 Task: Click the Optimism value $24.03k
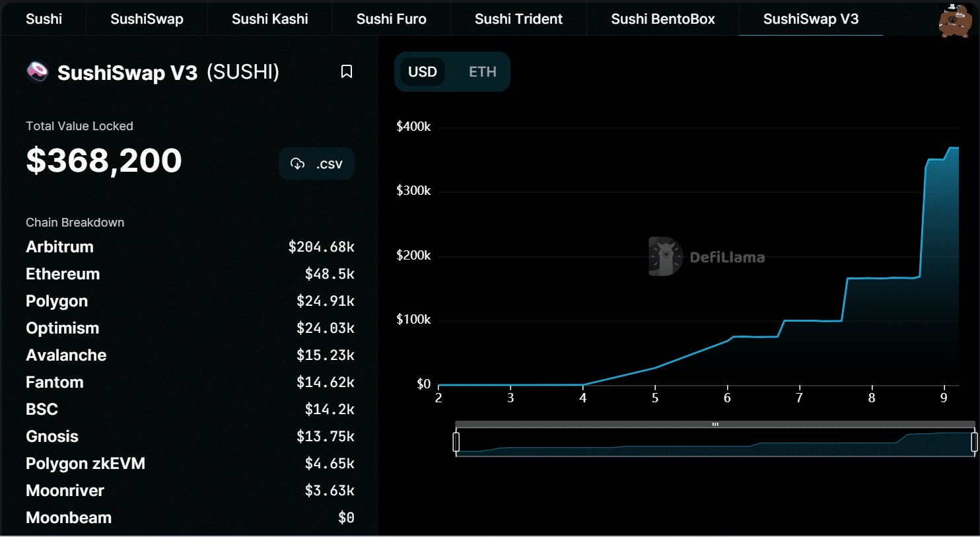[x=326, y=328]
